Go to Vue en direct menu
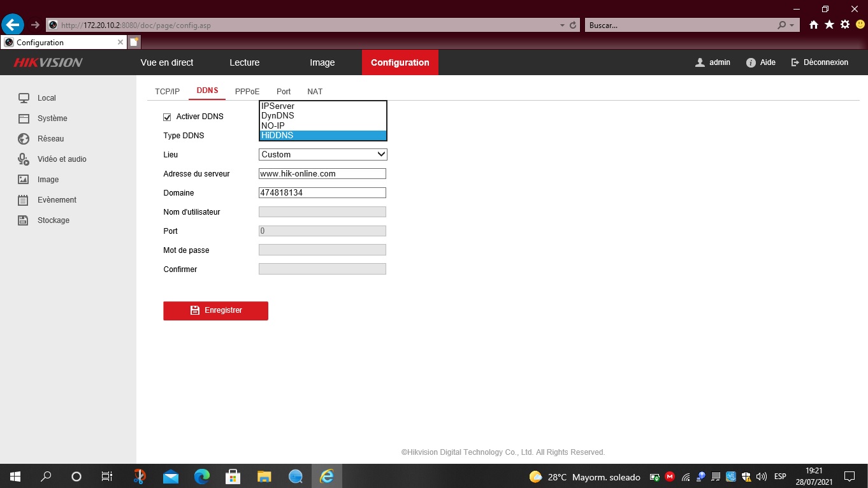 pyautogui.click(x=167, y=62)
